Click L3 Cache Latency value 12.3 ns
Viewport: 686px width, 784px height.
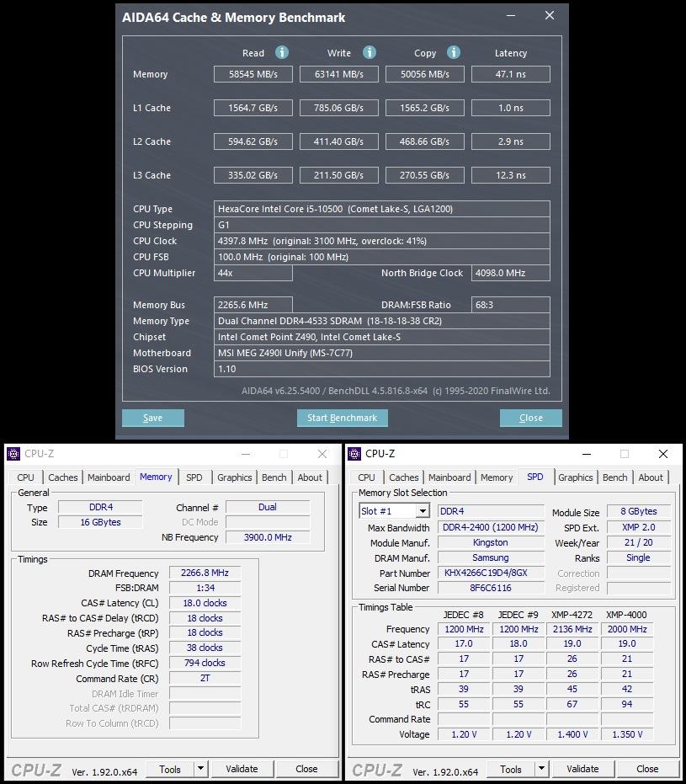click(511, 175)
